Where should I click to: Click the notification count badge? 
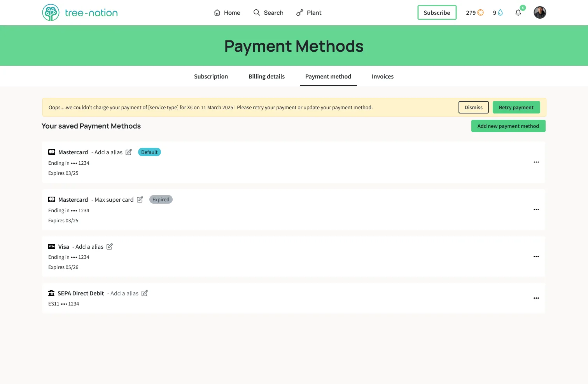click(x=523, y=8)
